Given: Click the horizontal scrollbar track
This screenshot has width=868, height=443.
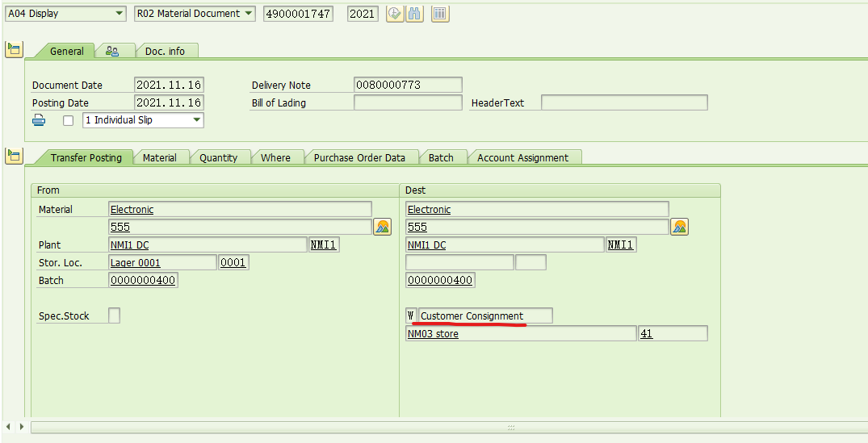Looking at the screenshot, I should click(x=449, y=427).
